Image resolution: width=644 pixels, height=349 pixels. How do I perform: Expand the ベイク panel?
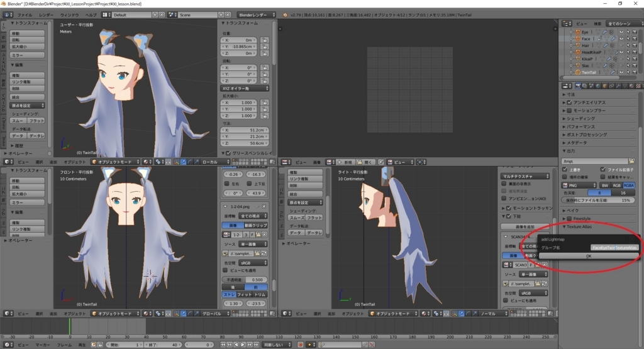(572, 210)
